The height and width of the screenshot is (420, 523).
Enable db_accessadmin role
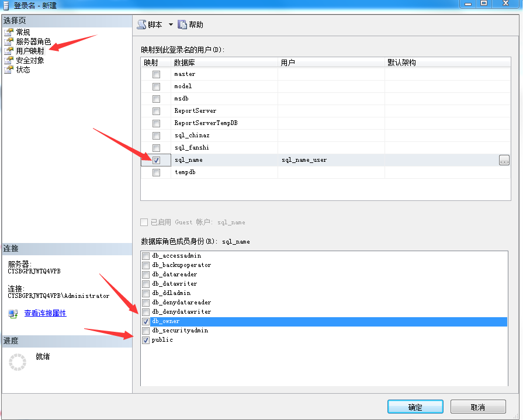[146, 256]
